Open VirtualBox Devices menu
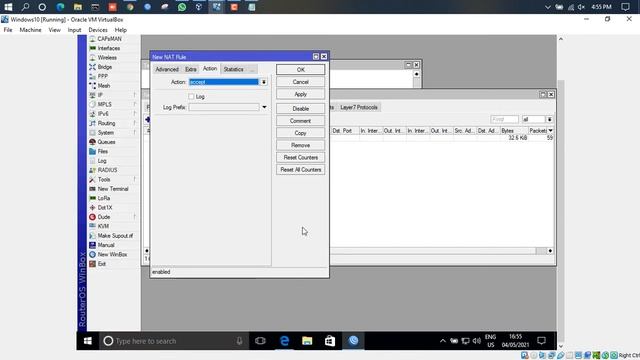This screenshot has width=640, height=360. [98, 30]
